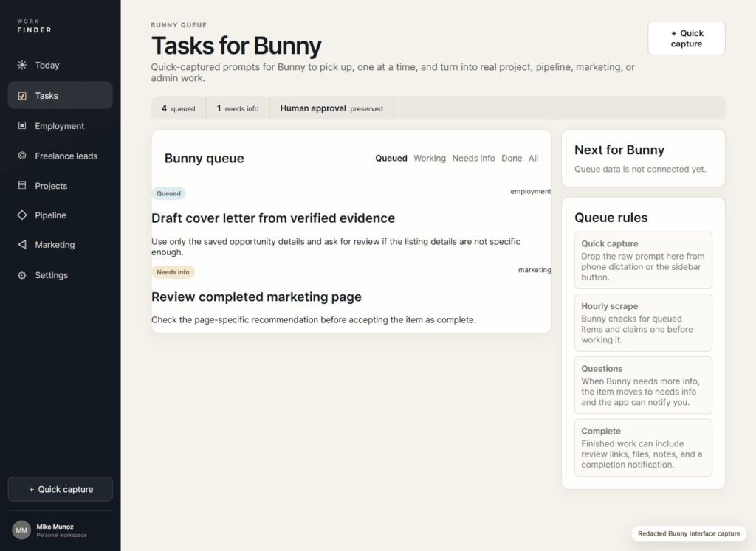Click the Complete rule card
Viewport: 756px width, 551px height.
point(643,448)
